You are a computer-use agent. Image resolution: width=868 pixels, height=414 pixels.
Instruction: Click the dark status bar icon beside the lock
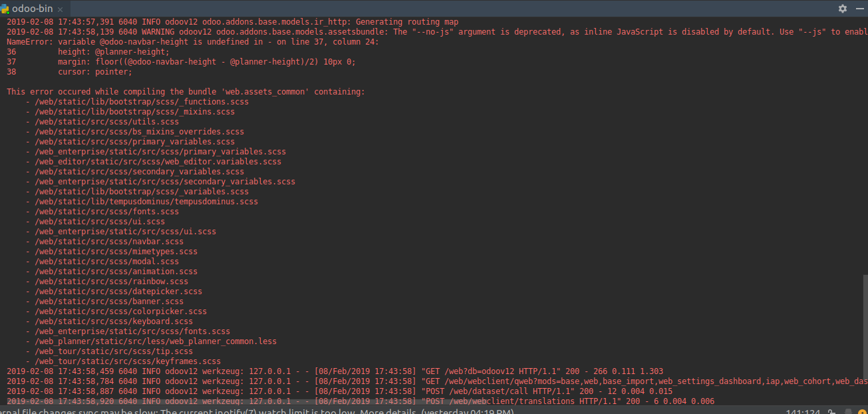[847, 411]
